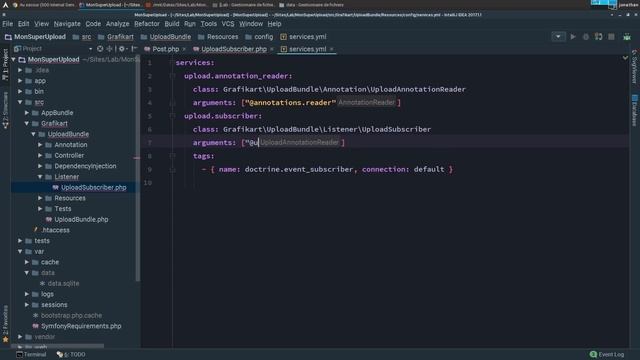Open the Favorites side tool window
The image size is (640, 360).
5,324
